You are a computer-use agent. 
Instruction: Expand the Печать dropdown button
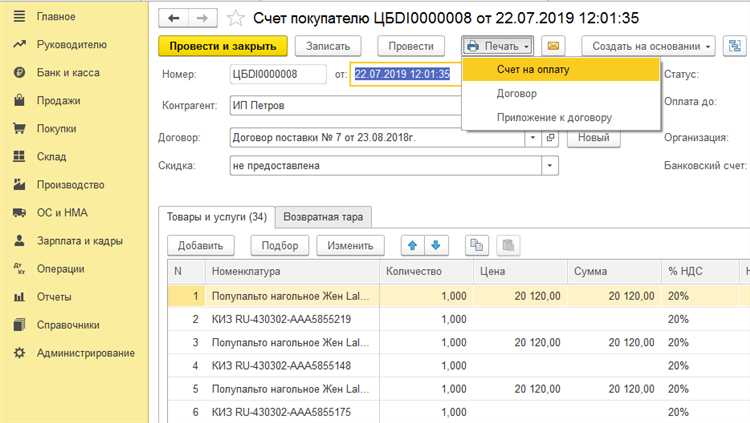point(498,46)
